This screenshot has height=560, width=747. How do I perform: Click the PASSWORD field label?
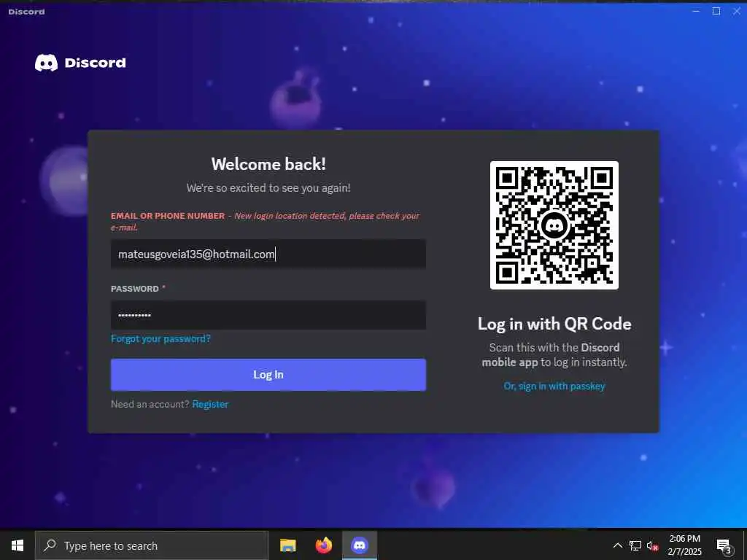(135, 289)
